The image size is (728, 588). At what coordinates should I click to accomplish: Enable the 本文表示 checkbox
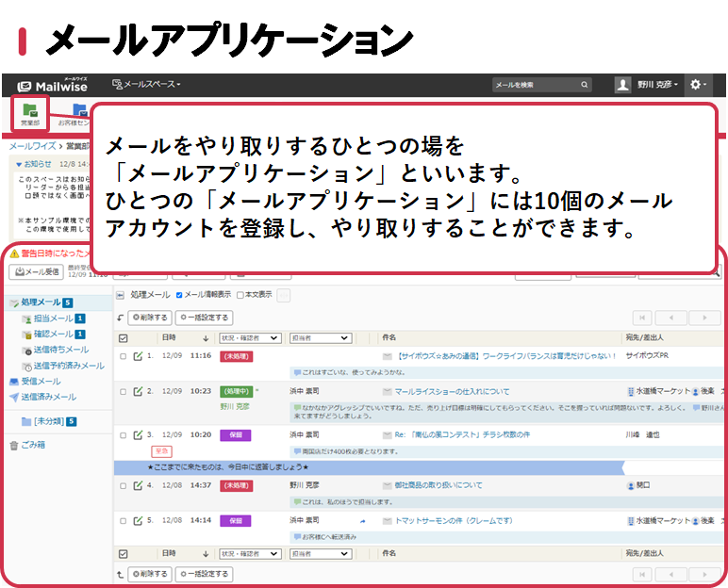[x=240, y=295]
